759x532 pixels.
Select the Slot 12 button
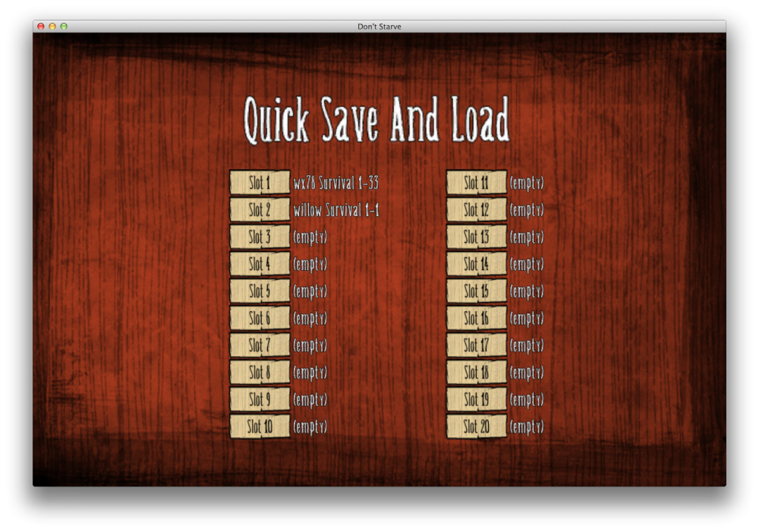[x=477, y=209]
